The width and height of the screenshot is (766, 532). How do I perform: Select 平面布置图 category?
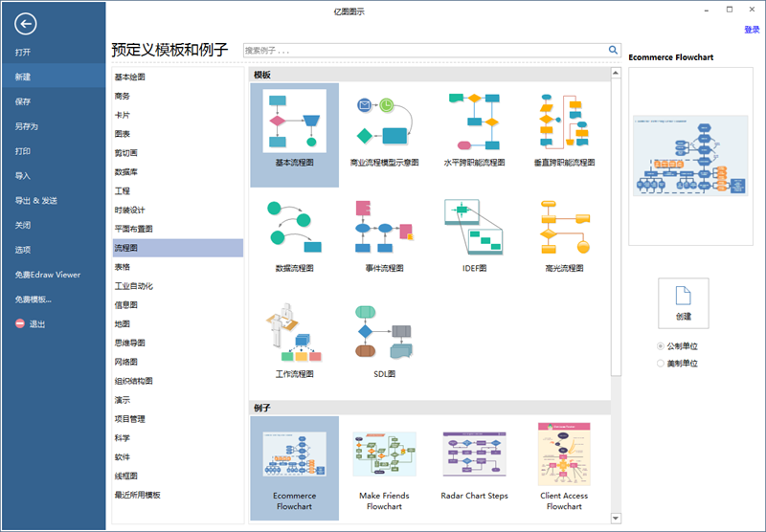(x=134, y=229)
